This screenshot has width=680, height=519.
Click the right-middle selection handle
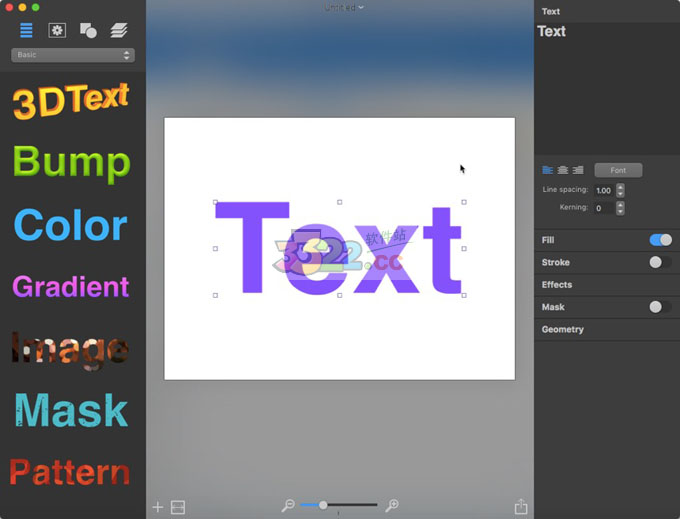click(x=464, y=248)
